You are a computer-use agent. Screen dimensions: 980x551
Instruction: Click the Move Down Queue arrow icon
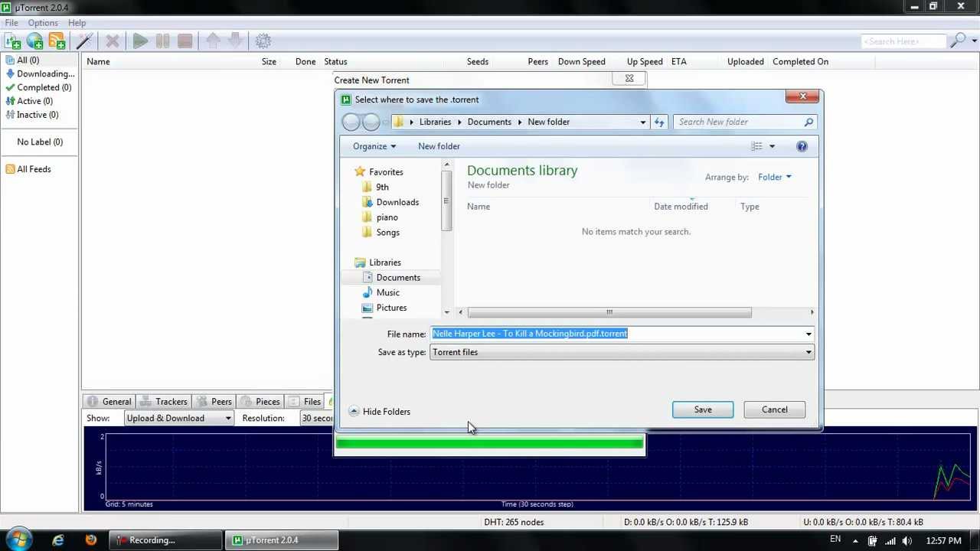point(235,41)
